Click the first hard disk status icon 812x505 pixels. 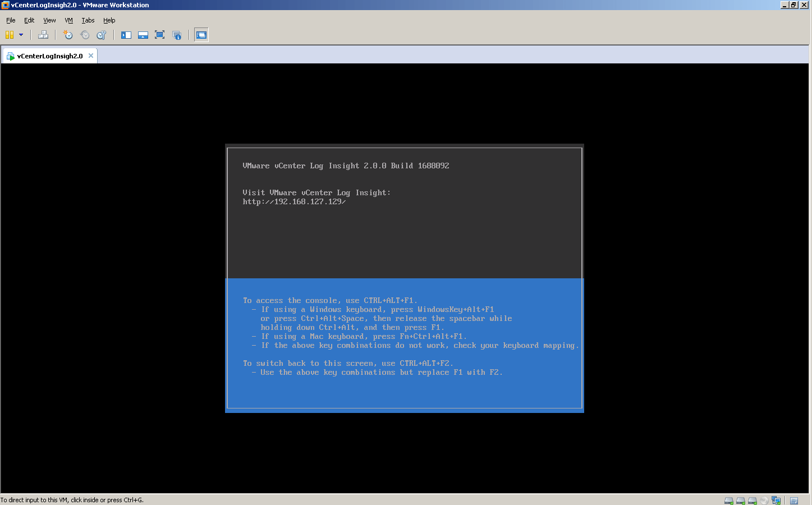point(728,500)
